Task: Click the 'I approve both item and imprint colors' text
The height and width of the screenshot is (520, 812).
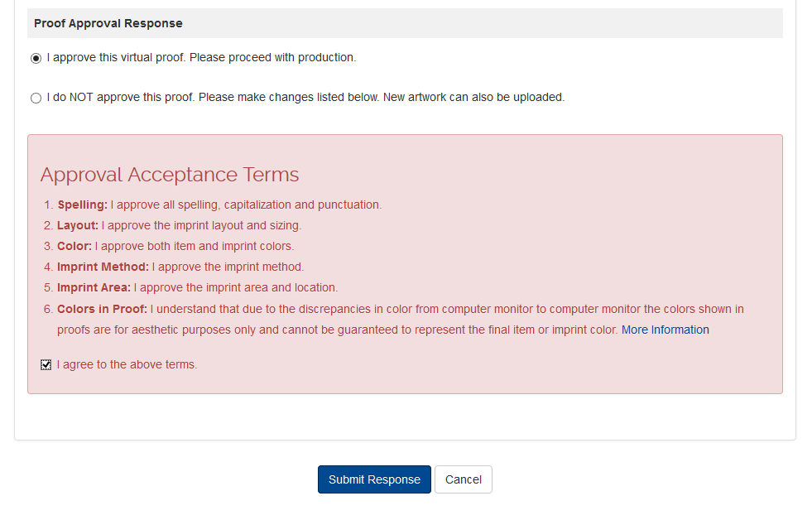Action: point(195,246)
